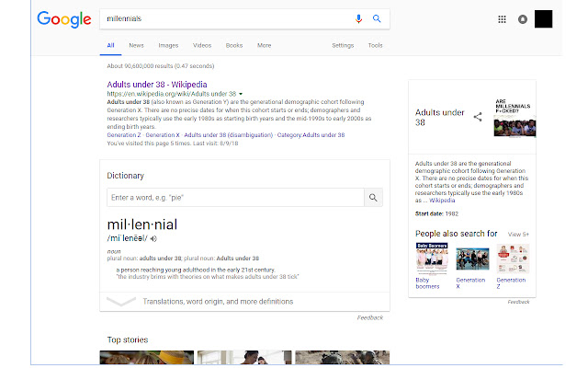The height and width of the screenshot is (368, 588).
Task: Open search Settings menu
Action: click(x=343, y=45)
